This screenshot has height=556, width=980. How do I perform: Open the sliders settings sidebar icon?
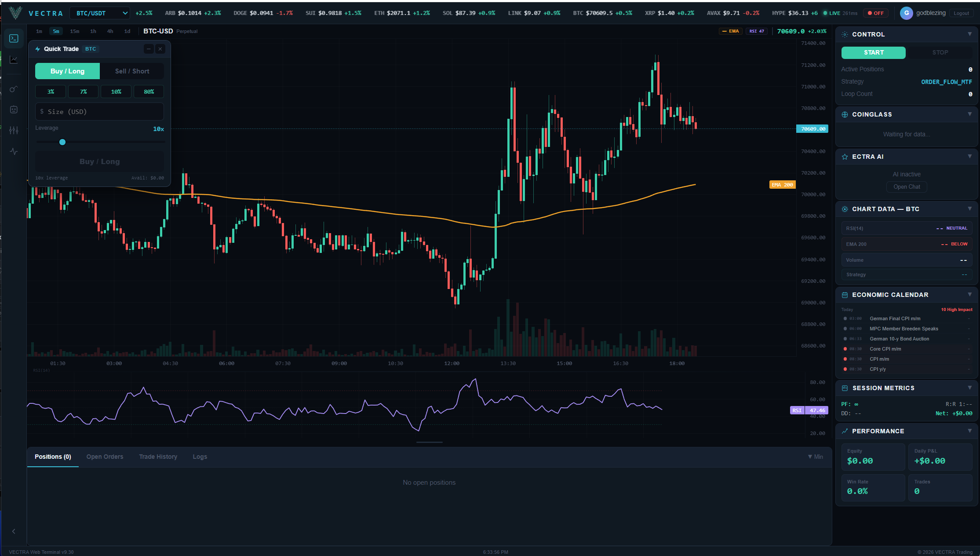click(14, 130)
